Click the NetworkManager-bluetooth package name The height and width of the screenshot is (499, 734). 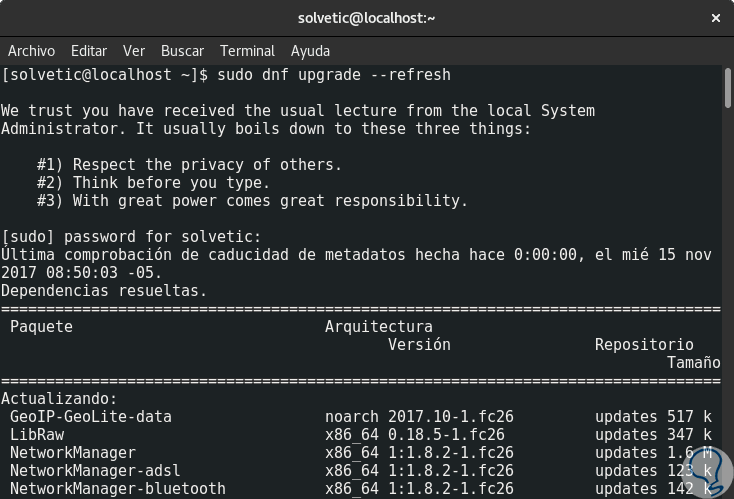[118, 489]
